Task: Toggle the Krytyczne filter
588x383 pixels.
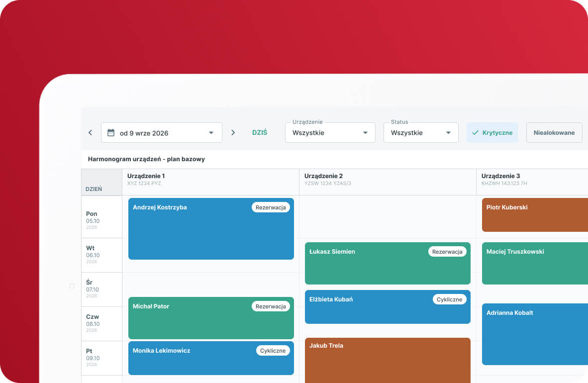Action: click(492, 132)
